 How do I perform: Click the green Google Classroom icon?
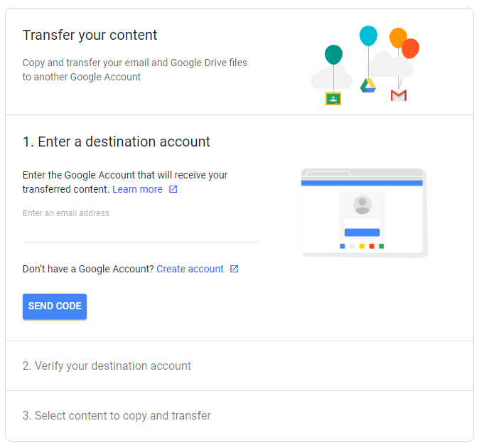[x=333, y=99]
